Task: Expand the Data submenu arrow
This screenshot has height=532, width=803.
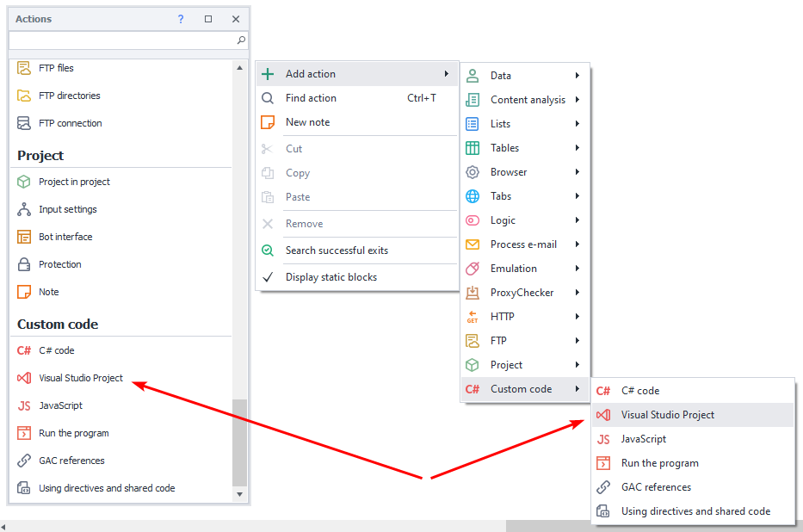Action: pos(578,76)
